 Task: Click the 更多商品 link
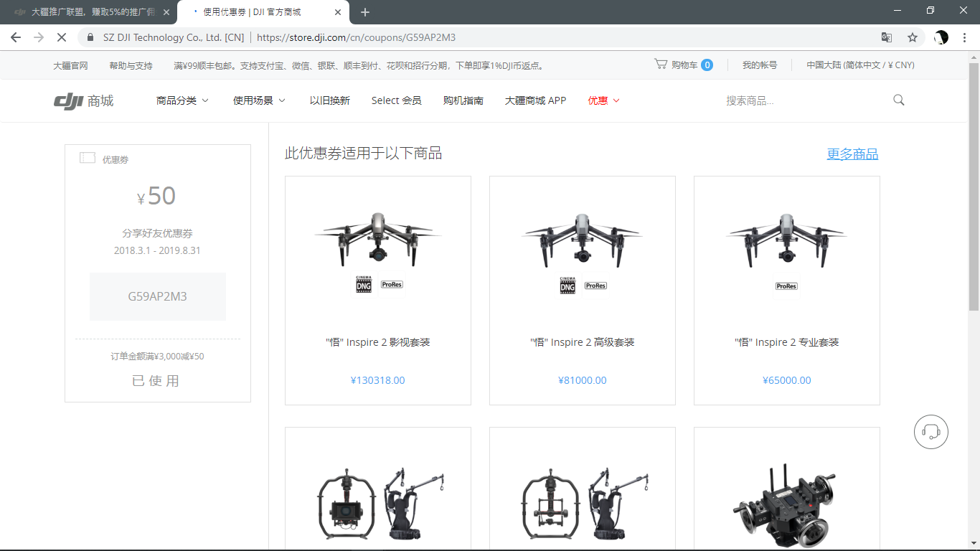click(852, 154)
